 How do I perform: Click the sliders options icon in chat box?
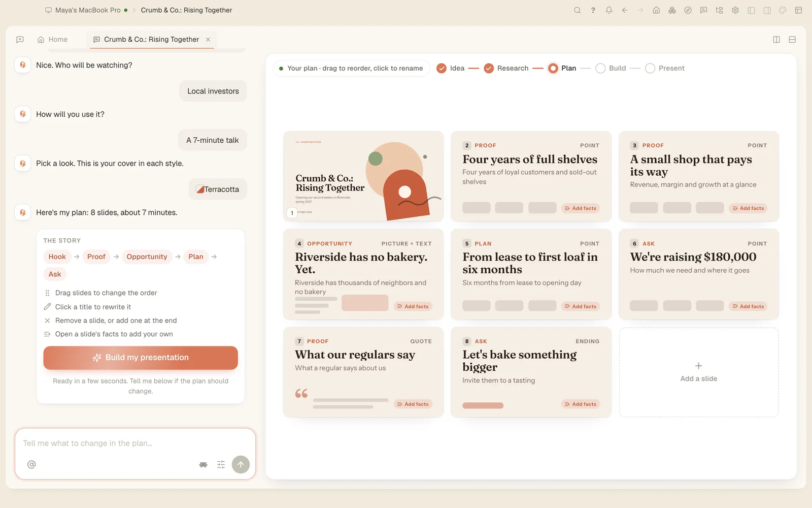pyautogui.click(x=221, y=464)
